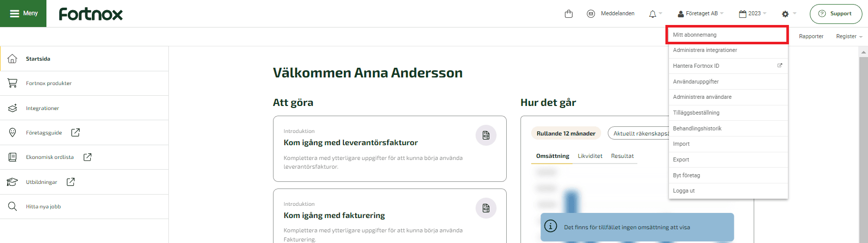Click the Hitta nya jobb magnifier icon
The width and height of the screenshot is (868, 243).
[x=12, y=206]
